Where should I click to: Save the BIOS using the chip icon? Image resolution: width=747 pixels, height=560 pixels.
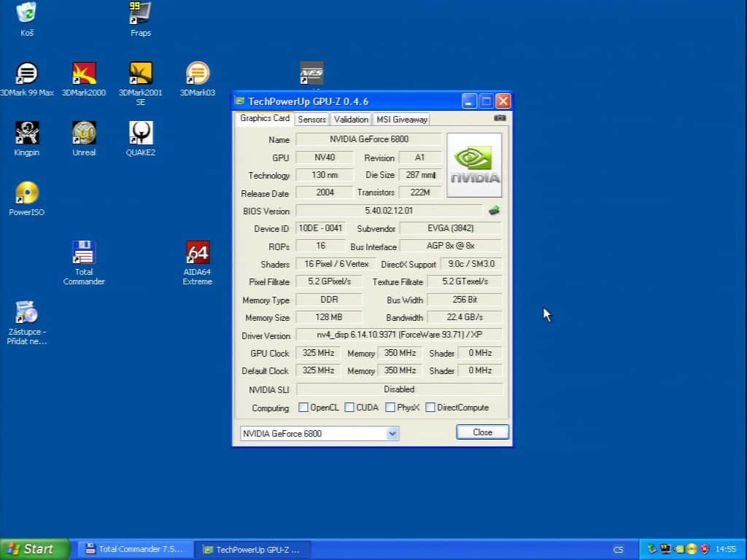[494, 210]
